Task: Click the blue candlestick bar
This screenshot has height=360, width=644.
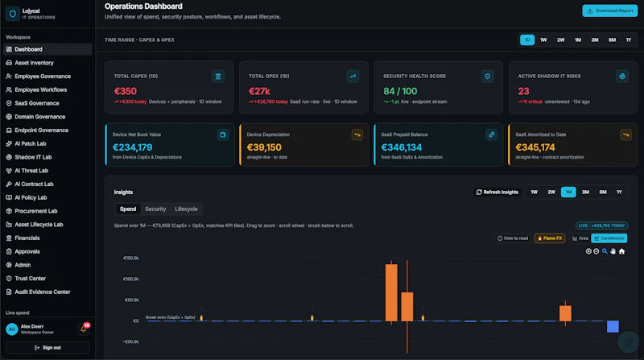Action: [613, 327]
